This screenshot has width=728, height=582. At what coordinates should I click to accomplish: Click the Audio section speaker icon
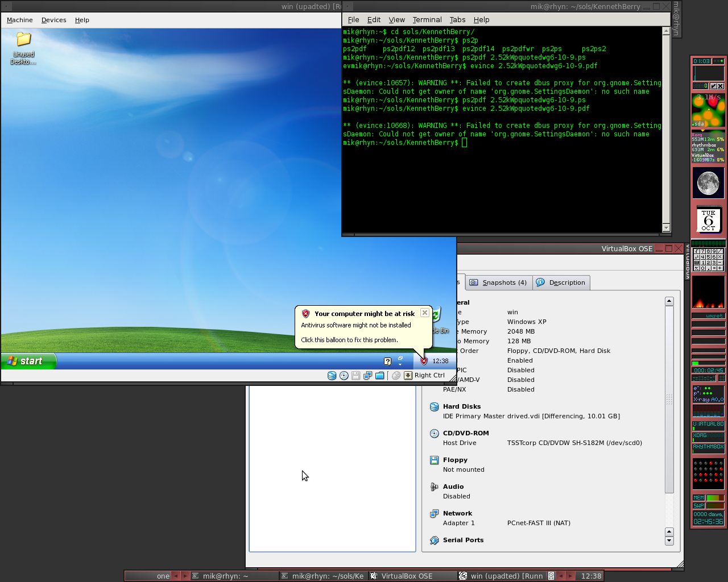point(434,487)
